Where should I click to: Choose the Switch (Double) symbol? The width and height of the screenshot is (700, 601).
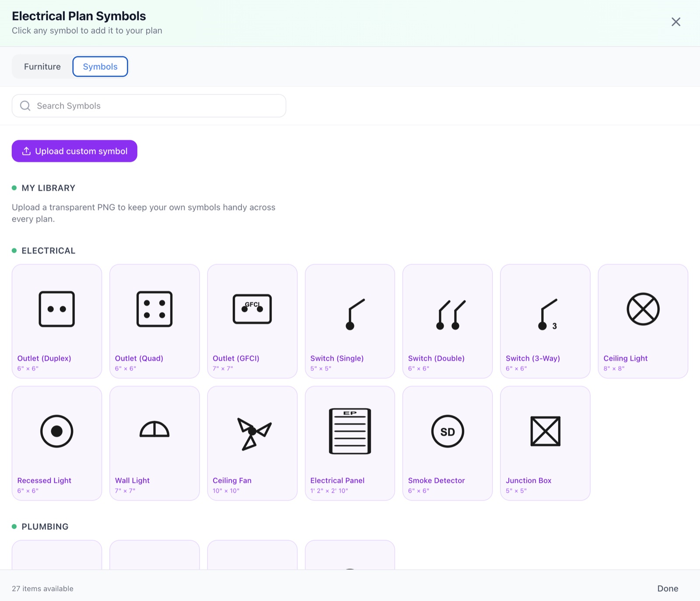(448, 321)
